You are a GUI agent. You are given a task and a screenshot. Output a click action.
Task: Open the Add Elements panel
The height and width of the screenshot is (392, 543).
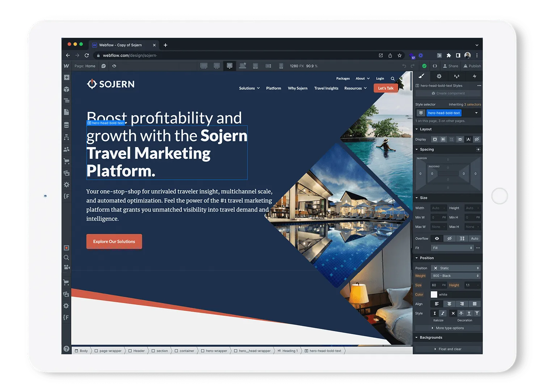point(67,77)
